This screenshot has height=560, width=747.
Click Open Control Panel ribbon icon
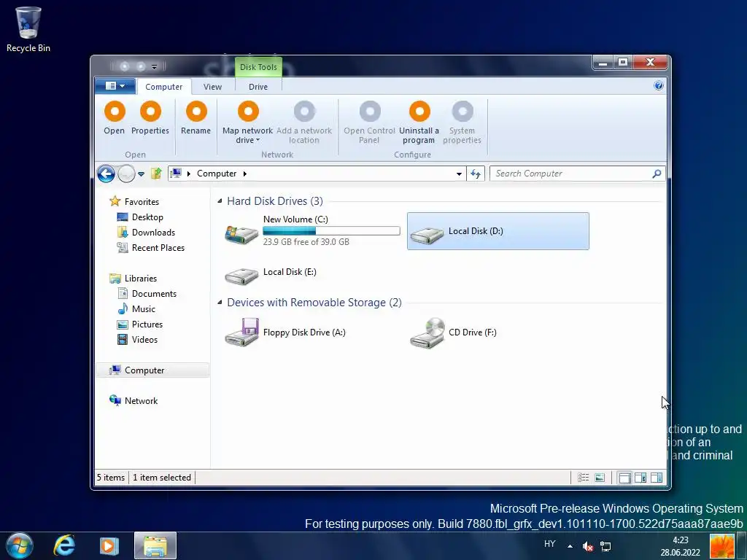[370, 112]
